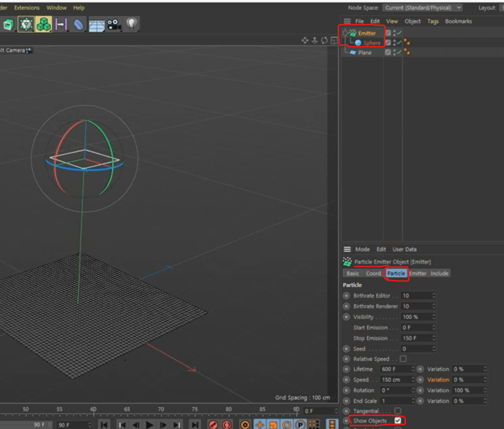Toggle Scale keyframe recording
The width and height of the screenshot is (504, 429).
(273, 425)
